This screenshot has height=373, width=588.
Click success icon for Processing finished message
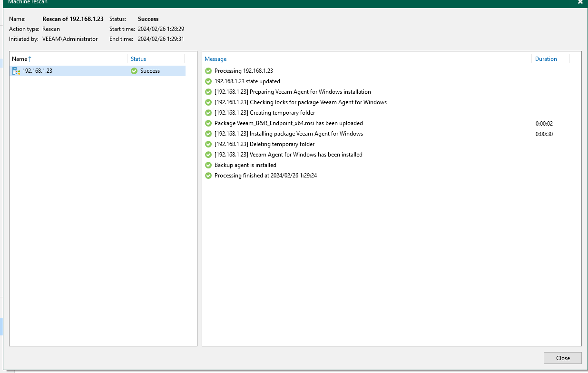coord(208,176)
